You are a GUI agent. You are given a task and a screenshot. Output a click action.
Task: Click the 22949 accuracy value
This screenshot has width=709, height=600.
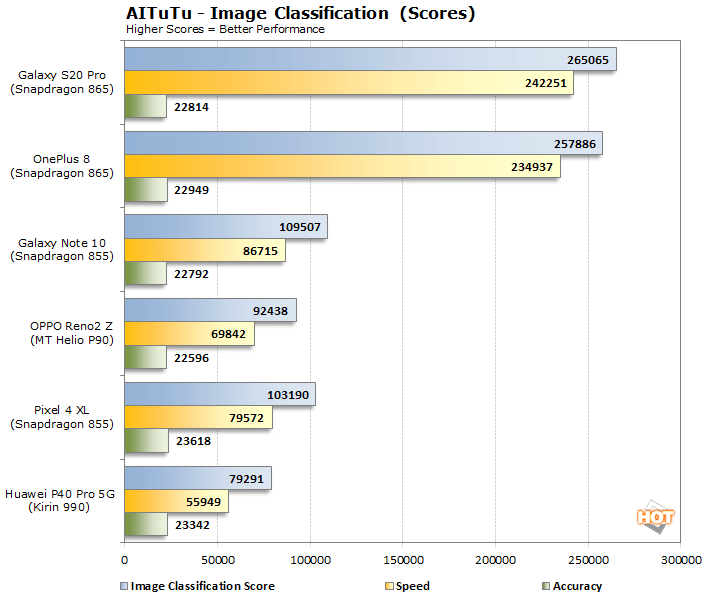tap(191, 190)
